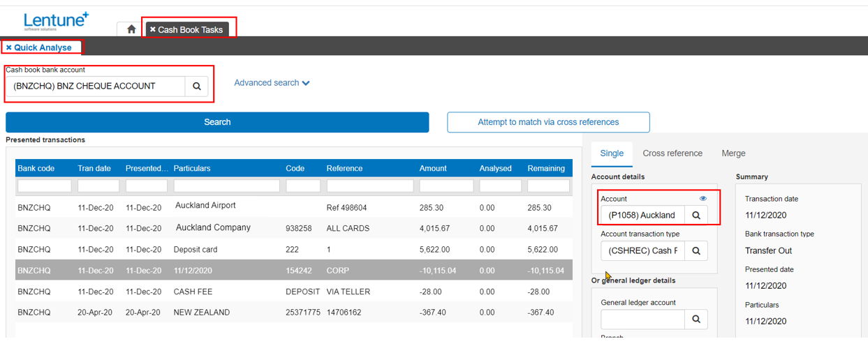Click the Account transaction type field
The width and height of the screenshot is (868, 346).
pyautogui.click(x=642, y=250)
